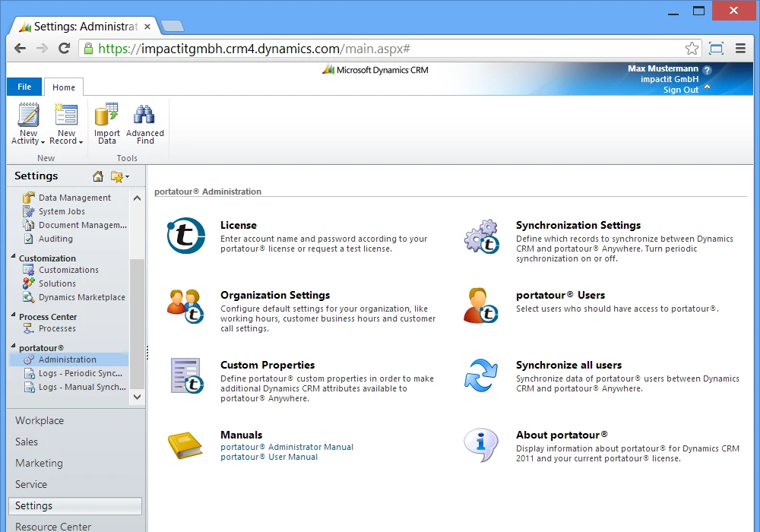The height and width of the screenshot is (532, 760).
Task: Collapse the portatour section
Action: pyautogui.click(x=14, y=346)
